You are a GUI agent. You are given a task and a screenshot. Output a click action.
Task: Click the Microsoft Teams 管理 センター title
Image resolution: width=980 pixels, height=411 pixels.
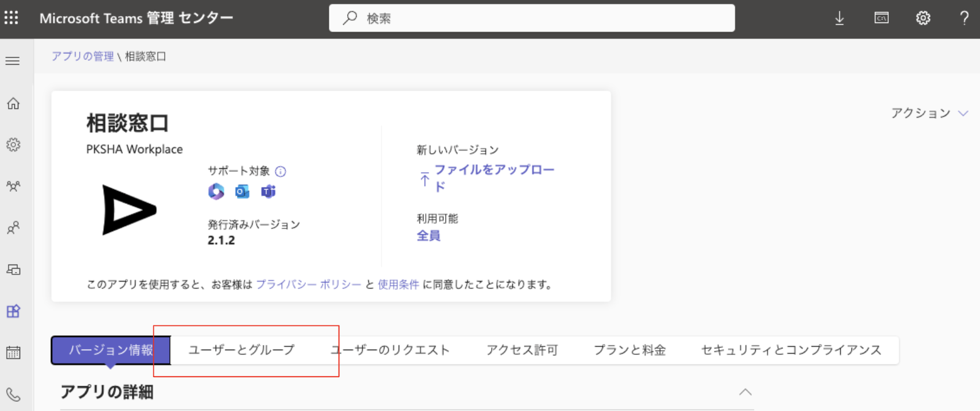tap(136, 18)
